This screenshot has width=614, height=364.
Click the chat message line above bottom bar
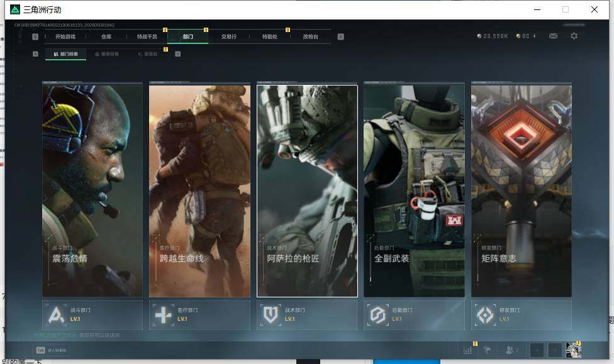coord(76,336)
